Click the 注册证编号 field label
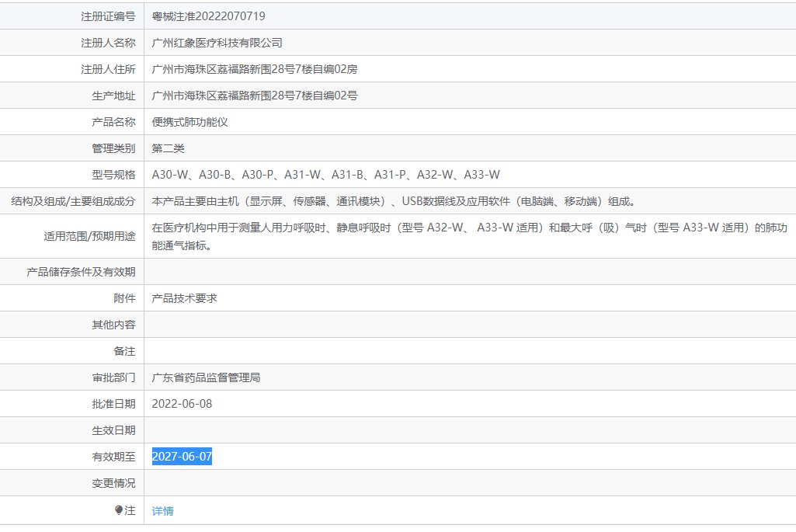 pos(108,16)
